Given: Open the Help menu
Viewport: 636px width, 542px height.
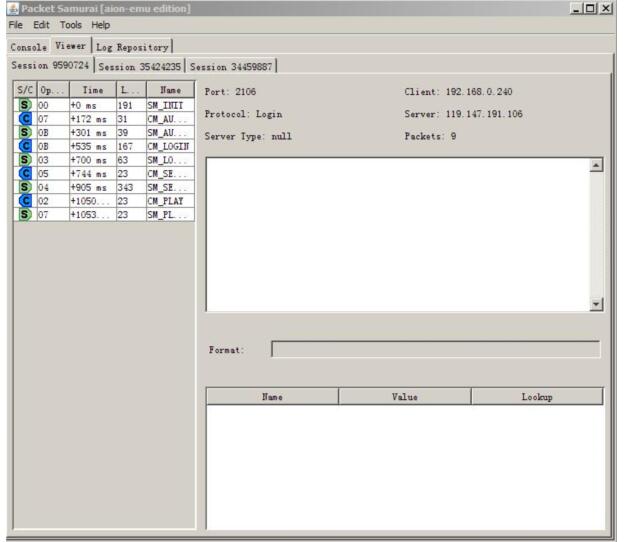Looking at the screenshot, I should pos(101,25).
